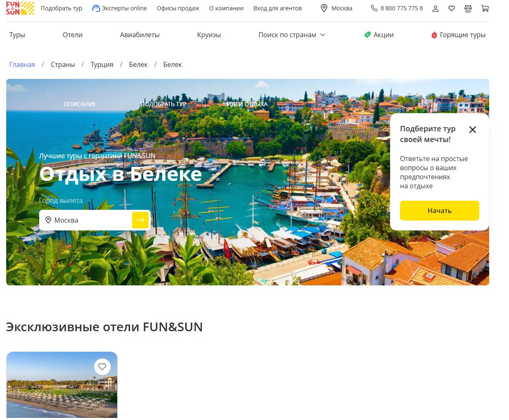Switch to the ИДЕИ ОТДЫХА tab
Screen dimensions: 509x420
click(247, 104)
